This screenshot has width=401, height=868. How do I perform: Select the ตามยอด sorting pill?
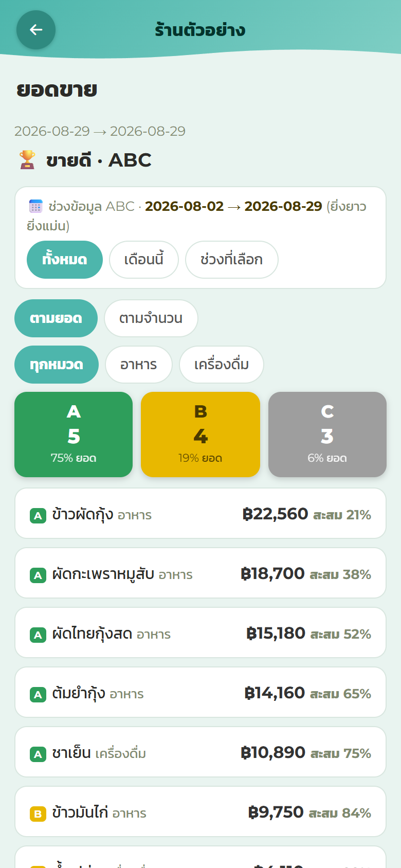[56, 318]
